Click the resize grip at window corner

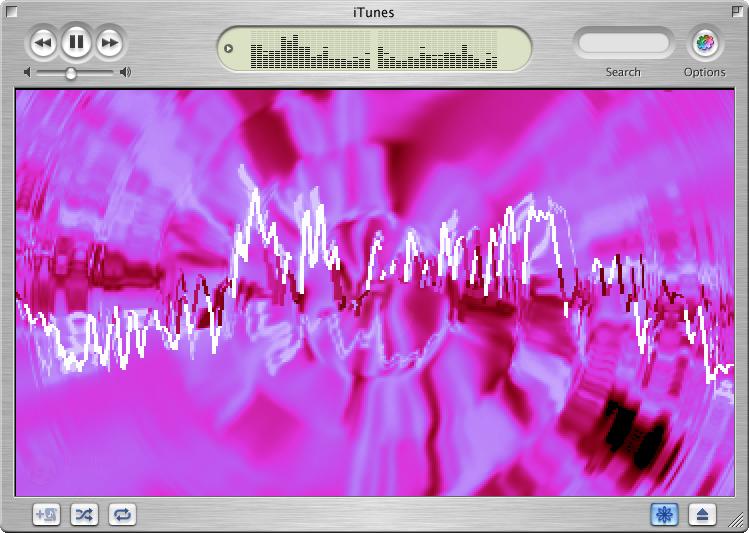(x=738, y=522)
